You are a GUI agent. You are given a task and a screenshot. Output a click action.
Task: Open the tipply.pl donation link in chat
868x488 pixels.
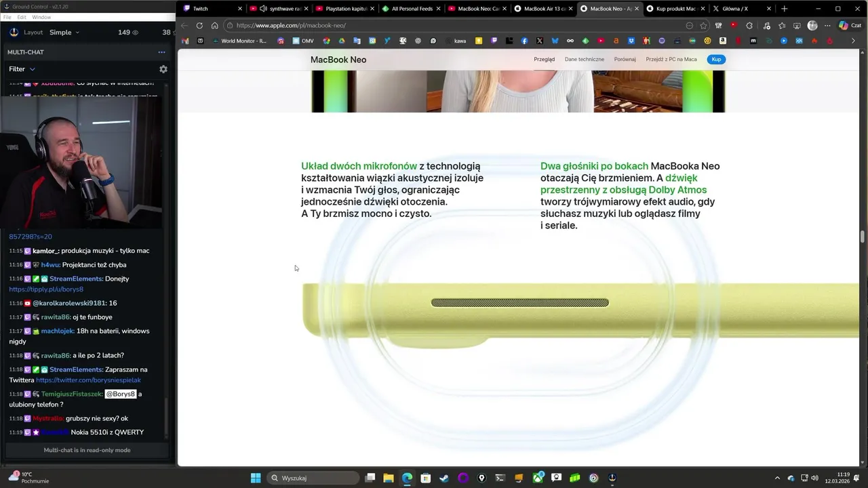[46, 289]
